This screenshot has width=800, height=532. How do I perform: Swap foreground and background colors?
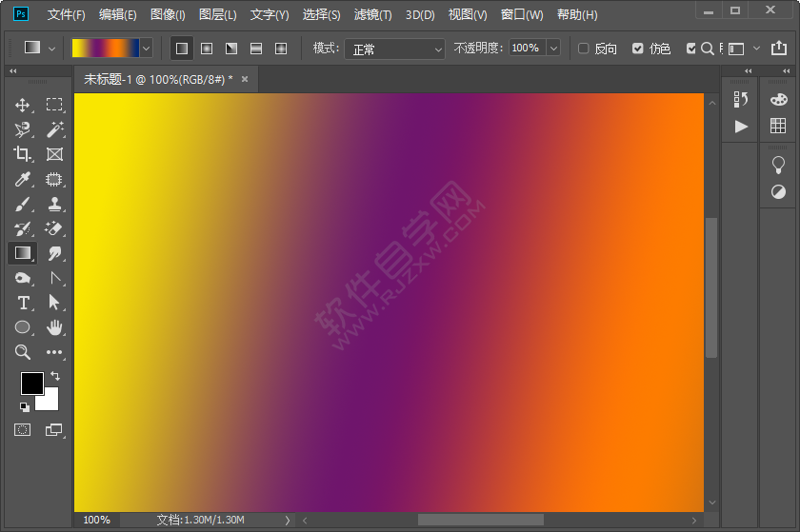(x=55, y=376)
